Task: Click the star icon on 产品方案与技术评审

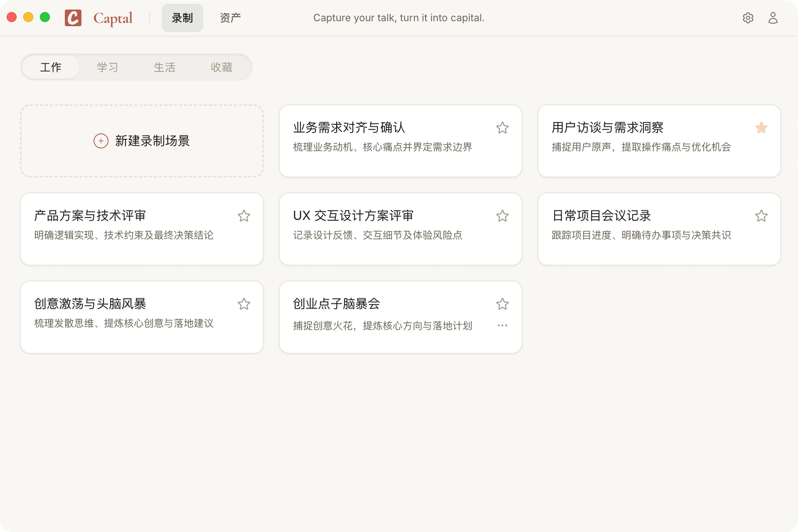Action: coord(244,216)
